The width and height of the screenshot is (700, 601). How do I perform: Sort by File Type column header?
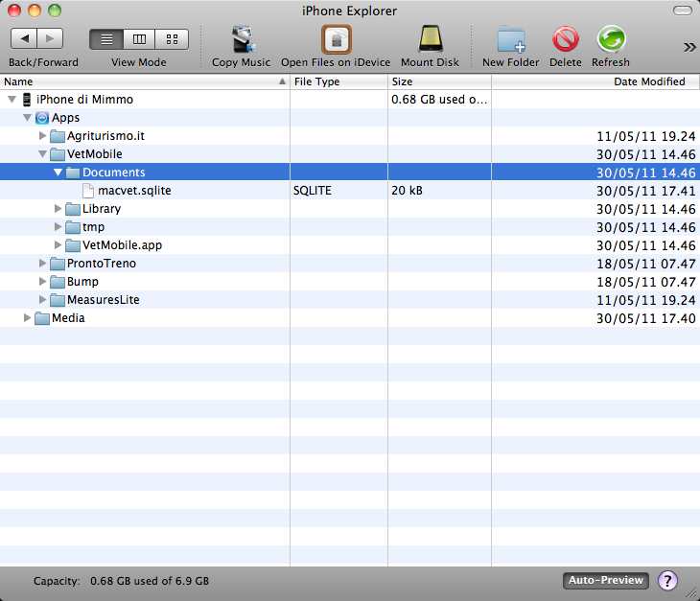(x=338, y=81)
